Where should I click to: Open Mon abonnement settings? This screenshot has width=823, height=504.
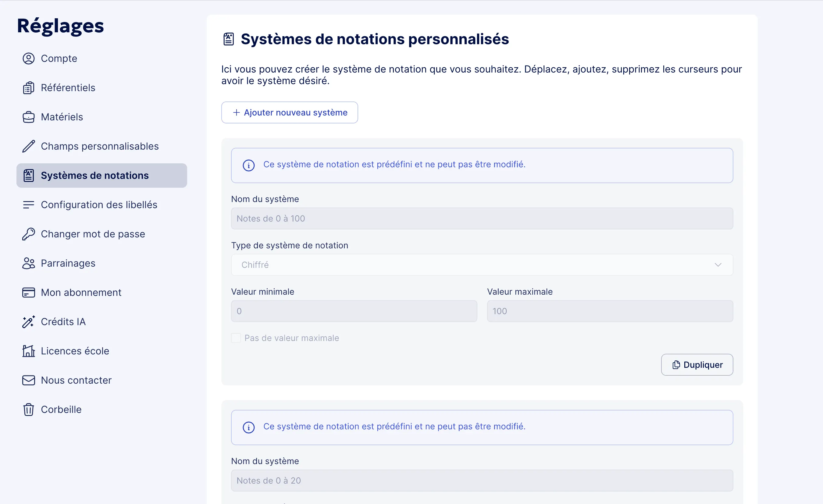click(102, 293)
